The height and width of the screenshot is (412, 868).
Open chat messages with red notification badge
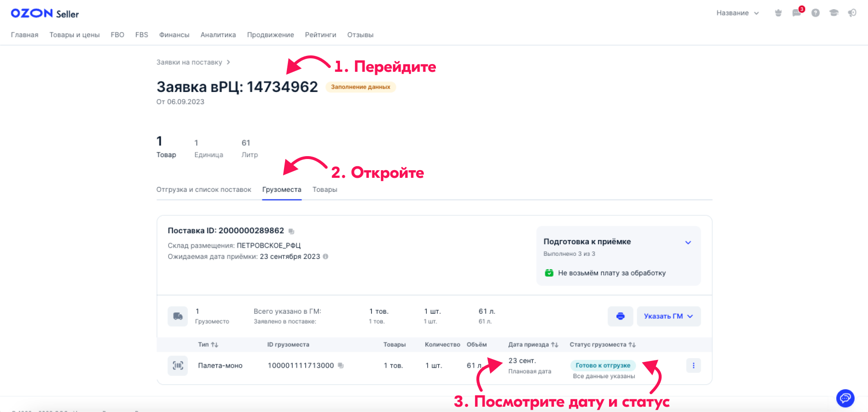pos(797,13)
